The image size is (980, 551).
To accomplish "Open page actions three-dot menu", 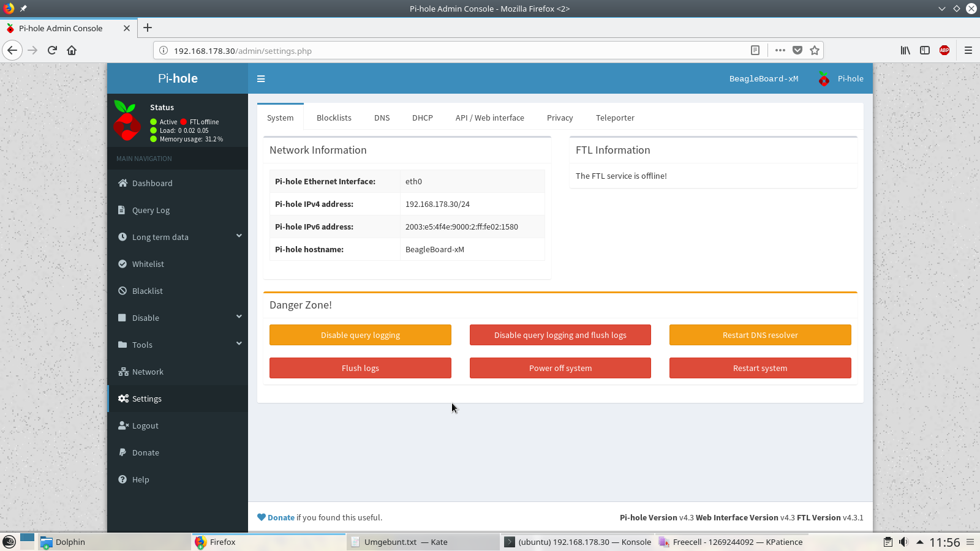I will point(780,50).
